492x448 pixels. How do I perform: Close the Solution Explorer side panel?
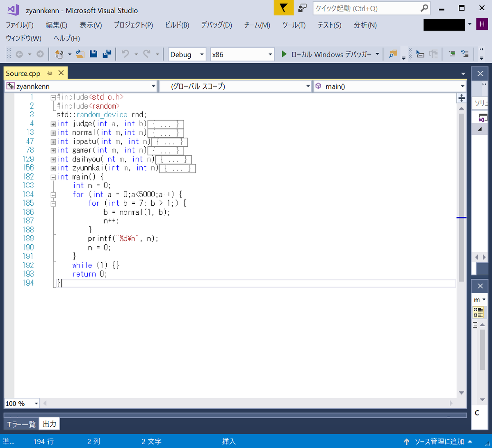[480, 74]
